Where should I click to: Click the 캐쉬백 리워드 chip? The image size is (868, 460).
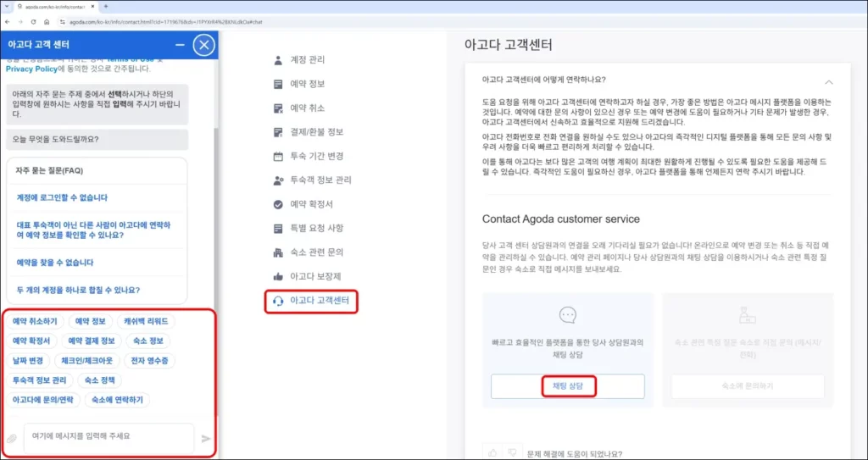coord(146,321)
